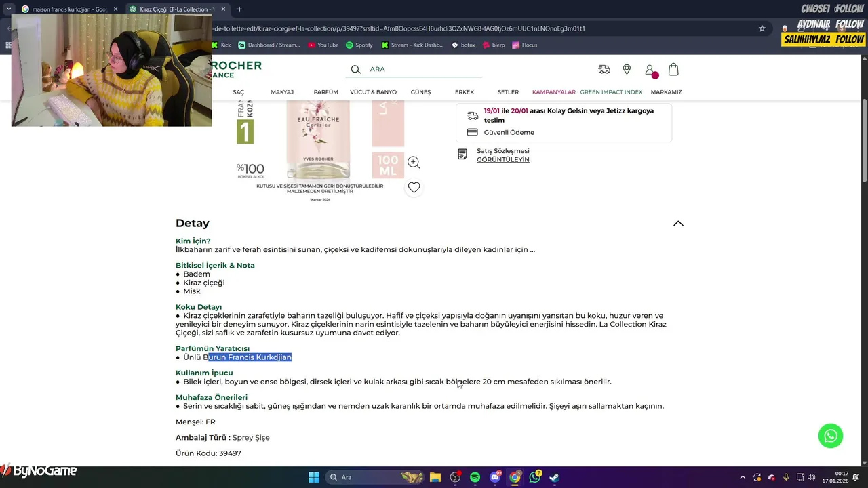Open the PARFÜM menu
The height and width of the screenshot is (488, 868).
tap(325, 92)
